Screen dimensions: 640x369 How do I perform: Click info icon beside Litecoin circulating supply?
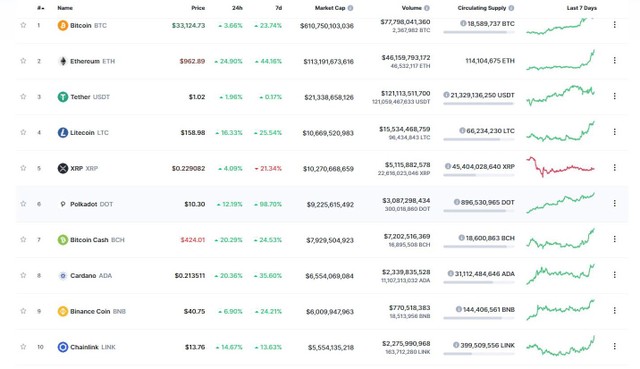462,131
